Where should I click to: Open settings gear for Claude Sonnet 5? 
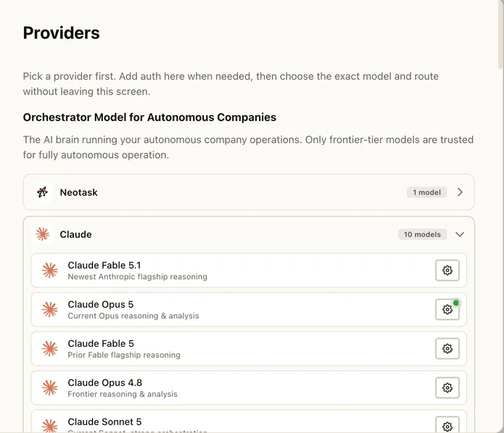tap(447, 424)
